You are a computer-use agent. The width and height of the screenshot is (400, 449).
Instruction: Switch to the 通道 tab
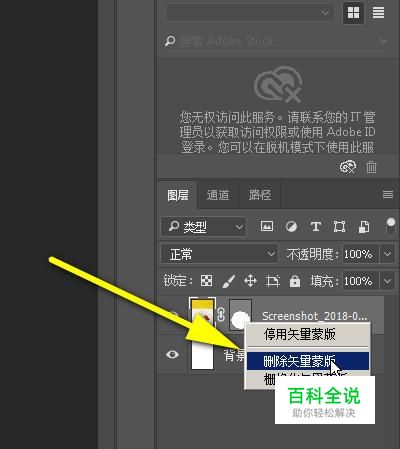218,195
